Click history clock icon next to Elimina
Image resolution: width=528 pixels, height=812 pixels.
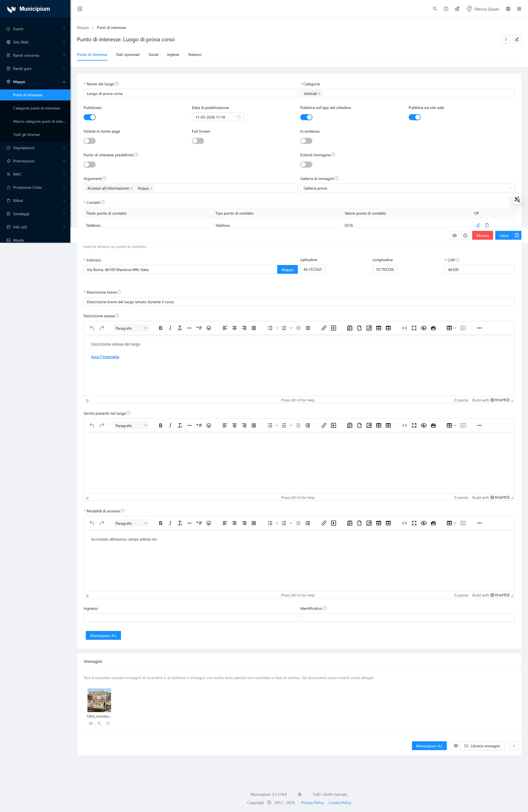pos(465,236)
